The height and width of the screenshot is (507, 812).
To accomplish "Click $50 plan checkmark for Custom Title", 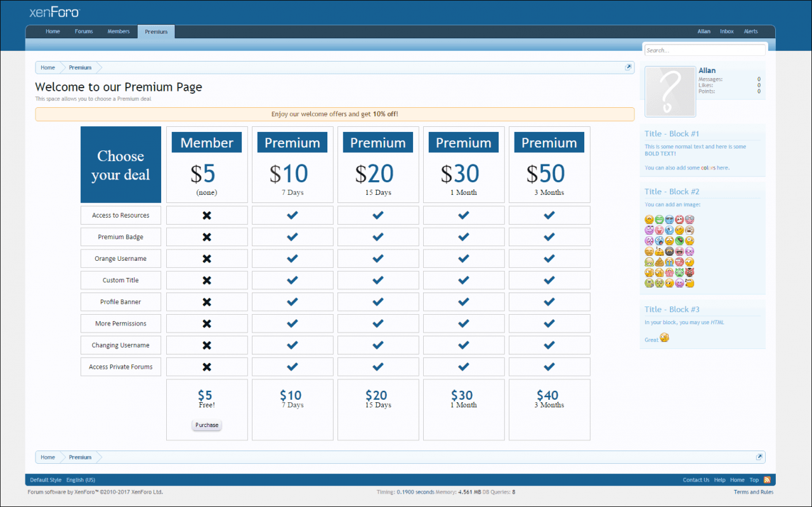I will pos(549,280).
